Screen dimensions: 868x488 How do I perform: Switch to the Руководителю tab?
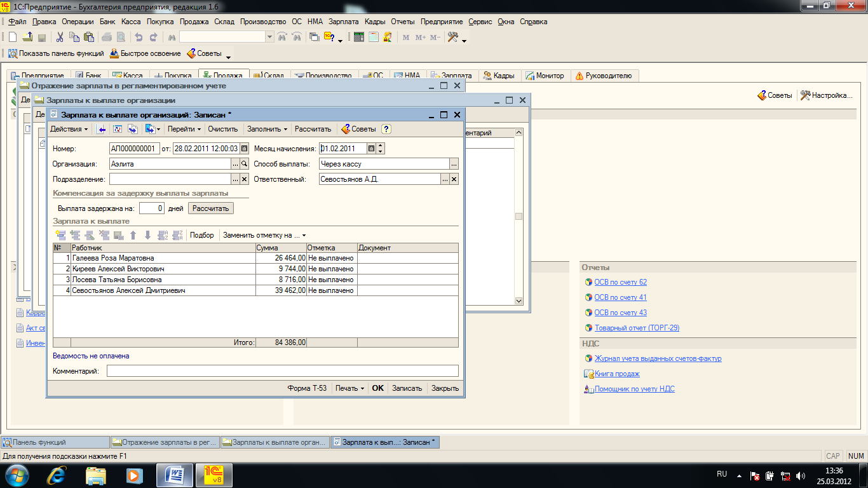[x=604, y=76]
